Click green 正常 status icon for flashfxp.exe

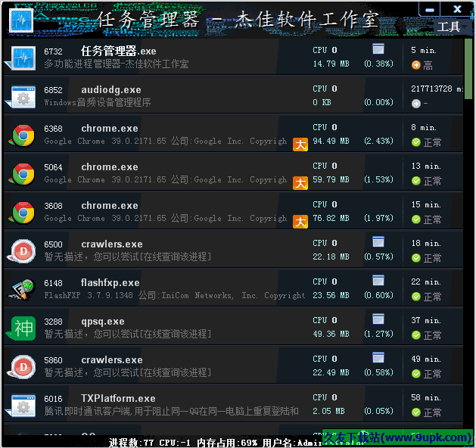point(416,297)
